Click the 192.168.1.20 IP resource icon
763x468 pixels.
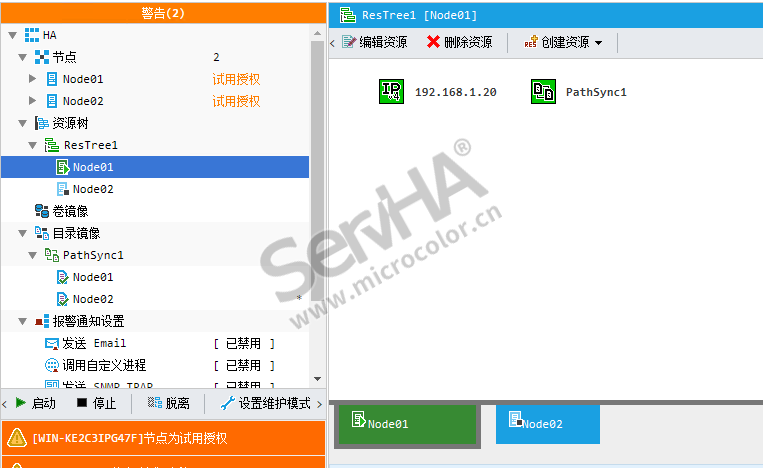(391, 92)
